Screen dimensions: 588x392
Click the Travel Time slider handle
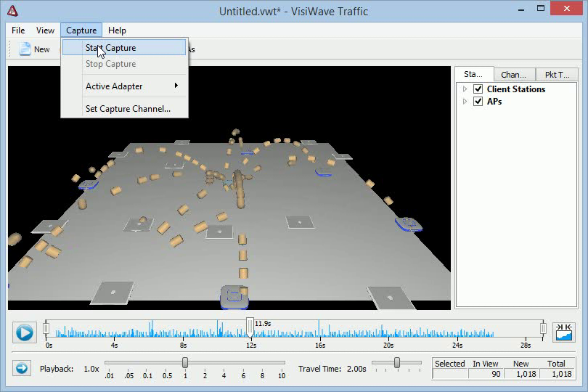(x=397, y=362)
